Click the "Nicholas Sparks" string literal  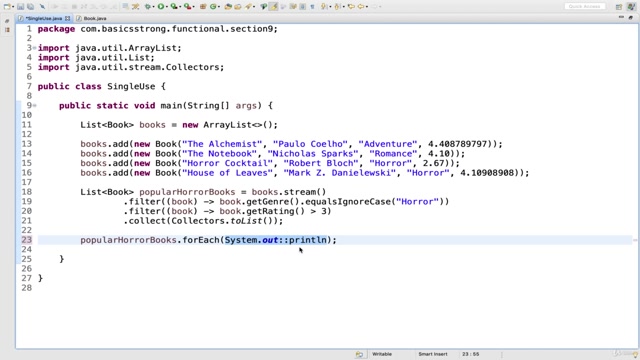(313, 154)
